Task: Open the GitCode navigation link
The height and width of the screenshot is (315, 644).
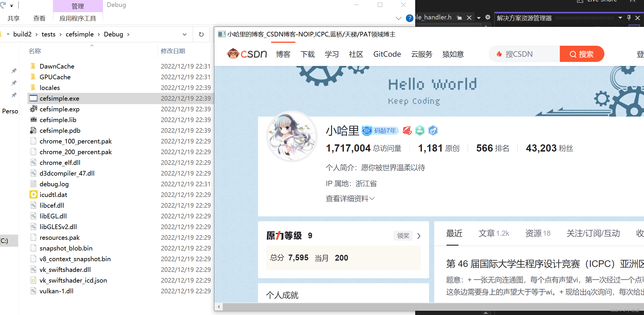Action: (387, 54)
